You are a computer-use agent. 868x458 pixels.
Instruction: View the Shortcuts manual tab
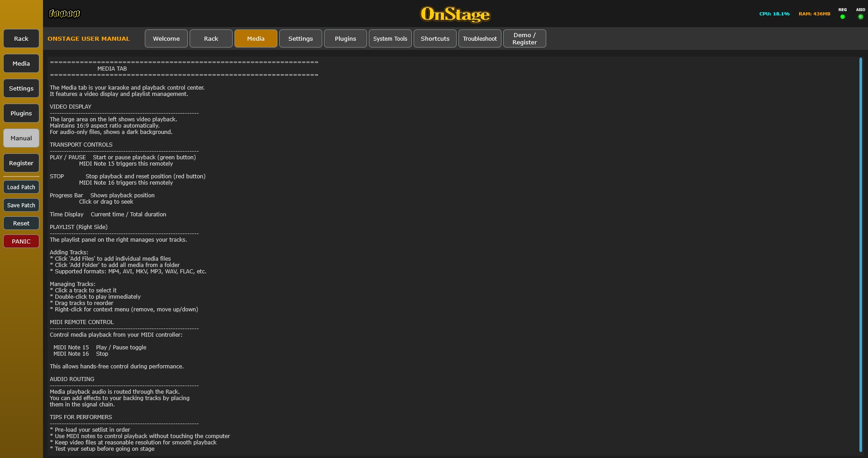point(435,38)
